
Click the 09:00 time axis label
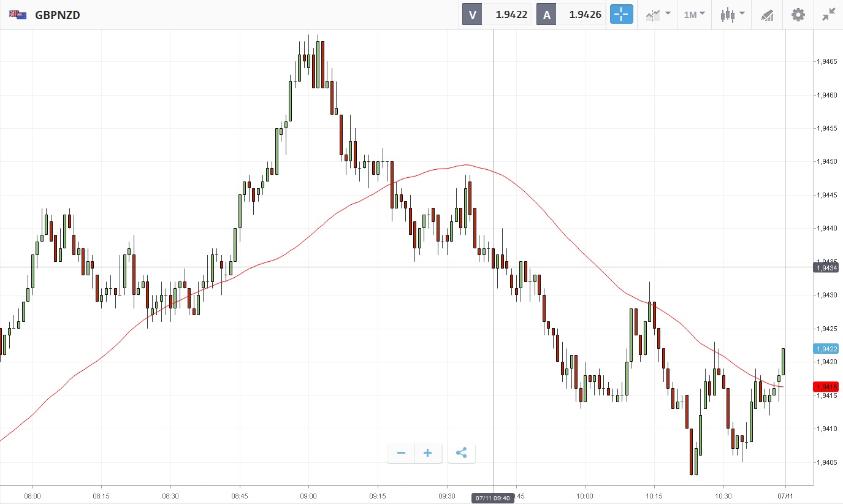point(308,495)
